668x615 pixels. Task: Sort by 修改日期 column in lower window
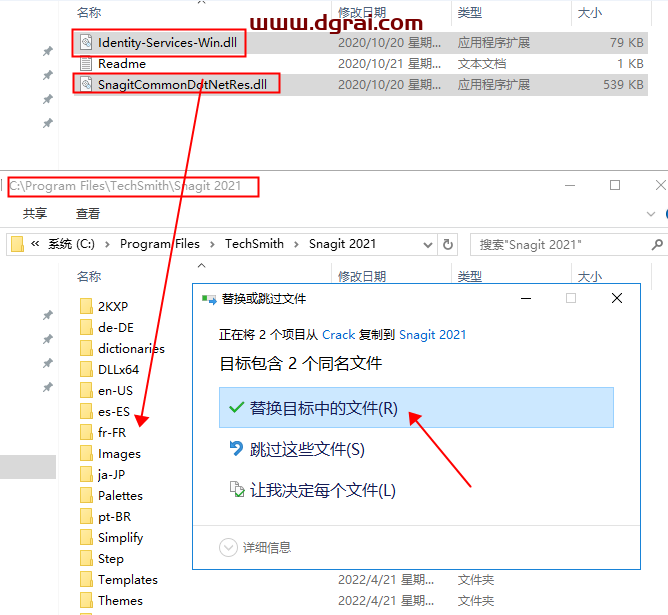pos(362,276)
